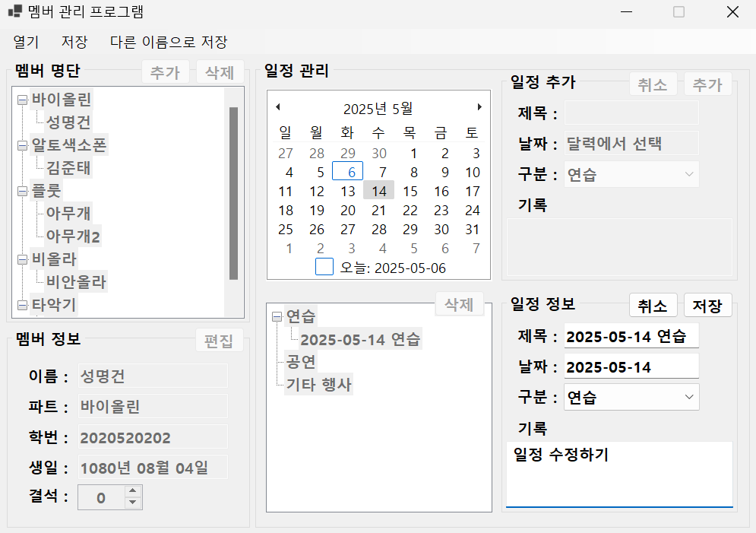Select member 비안올라

click(76, 281)
